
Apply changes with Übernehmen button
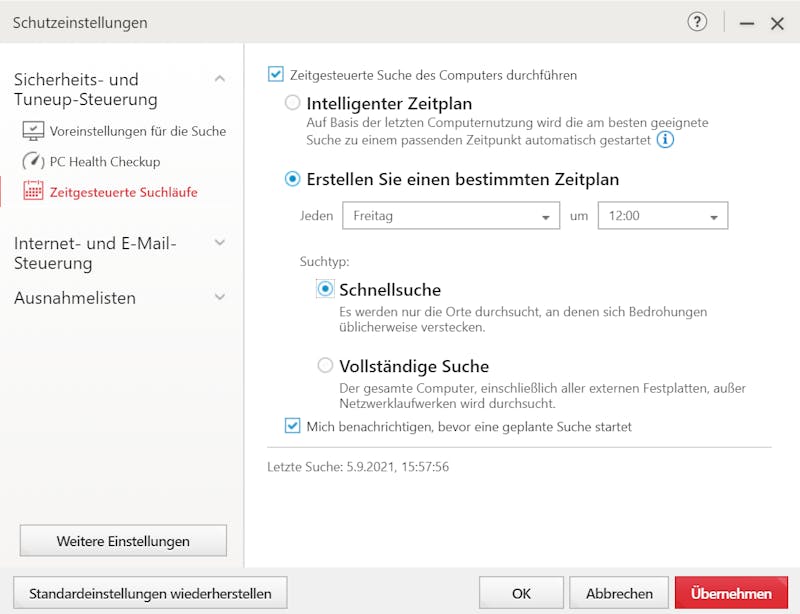(731, 593)
